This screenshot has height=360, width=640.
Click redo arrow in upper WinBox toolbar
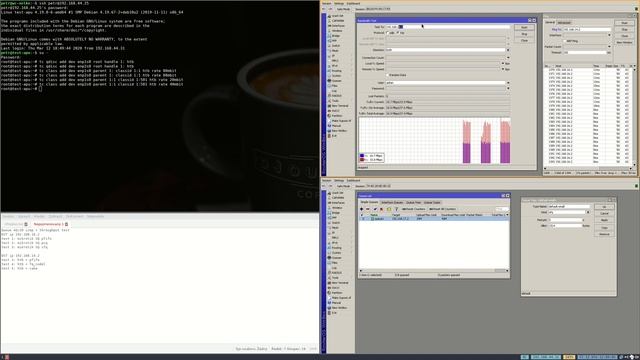330,9
